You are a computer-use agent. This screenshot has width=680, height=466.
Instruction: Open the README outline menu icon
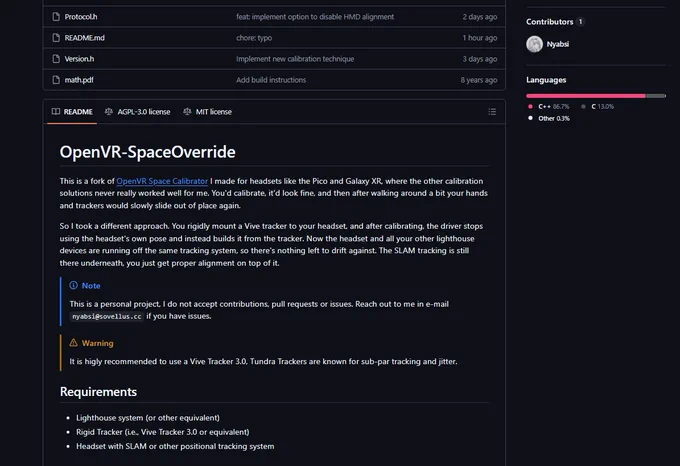492,112
